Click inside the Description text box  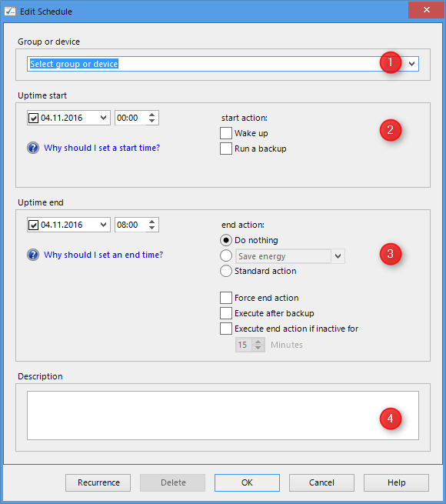pyautogui.click(x=223, y=416)
